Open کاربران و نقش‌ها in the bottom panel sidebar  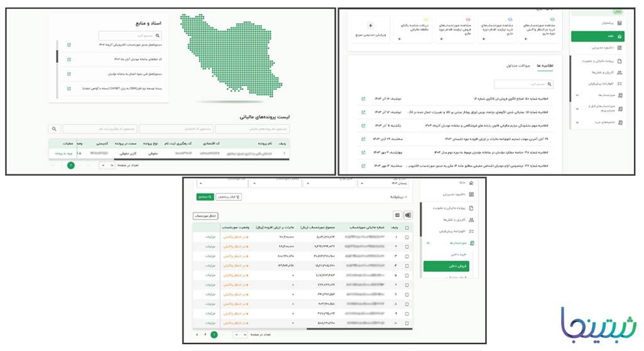click(x=458, y=220)
